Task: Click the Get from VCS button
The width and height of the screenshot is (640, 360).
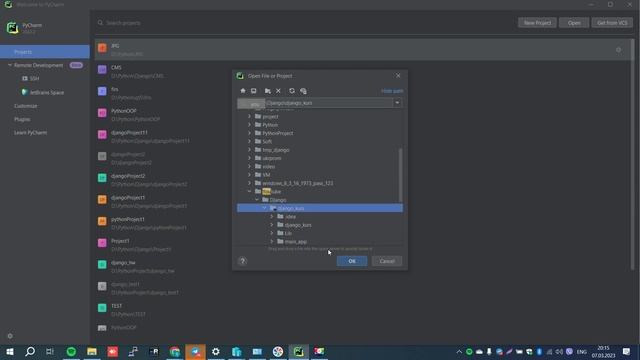Action: [612, 23]
